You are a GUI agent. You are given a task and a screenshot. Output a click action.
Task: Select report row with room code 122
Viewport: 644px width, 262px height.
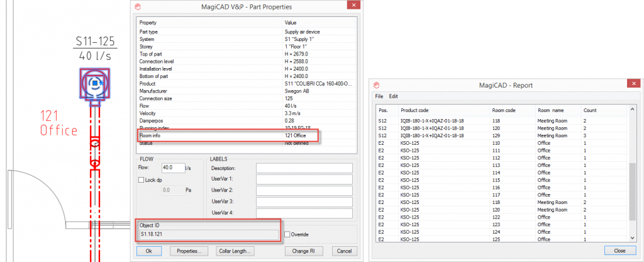[x=502, y=217]
